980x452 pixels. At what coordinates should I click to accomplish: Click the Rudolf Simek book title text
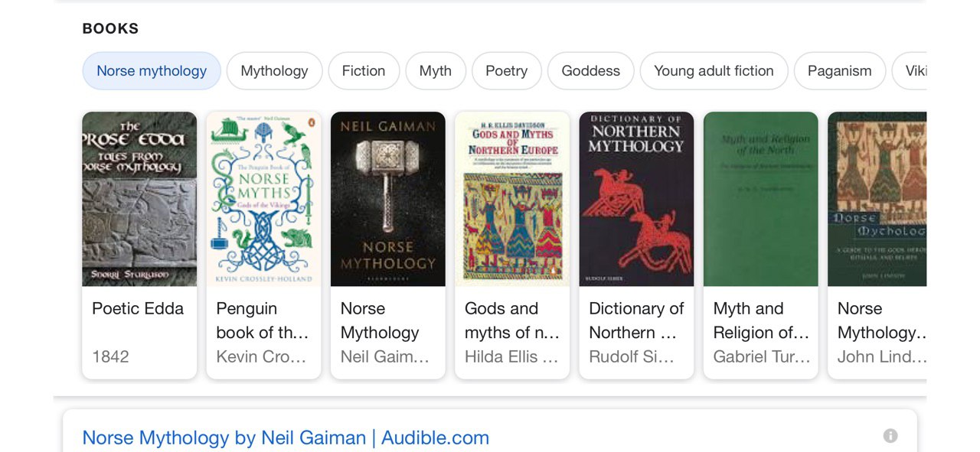[x=636, y=320]
